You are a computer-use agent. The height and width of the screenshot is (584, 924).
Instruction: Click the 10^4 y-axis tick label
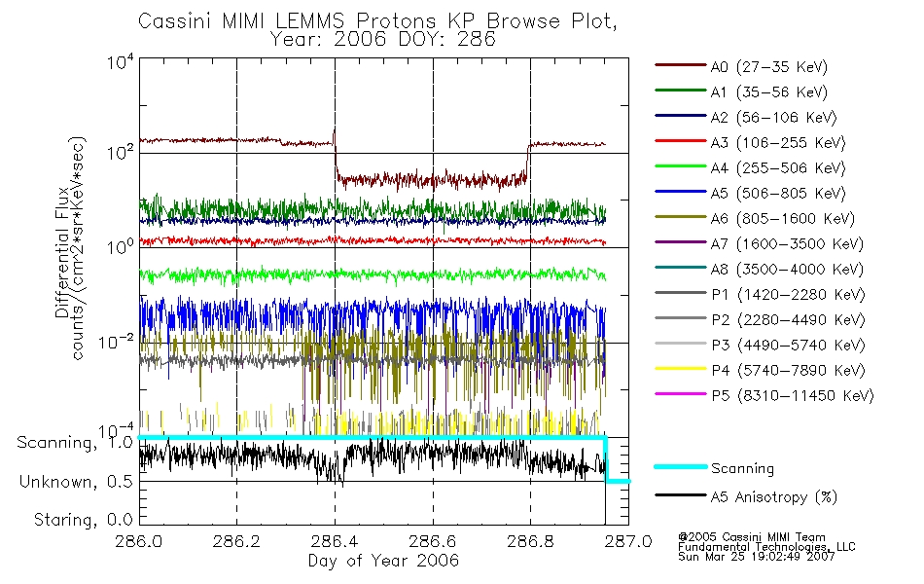click(x=121, y=62)
